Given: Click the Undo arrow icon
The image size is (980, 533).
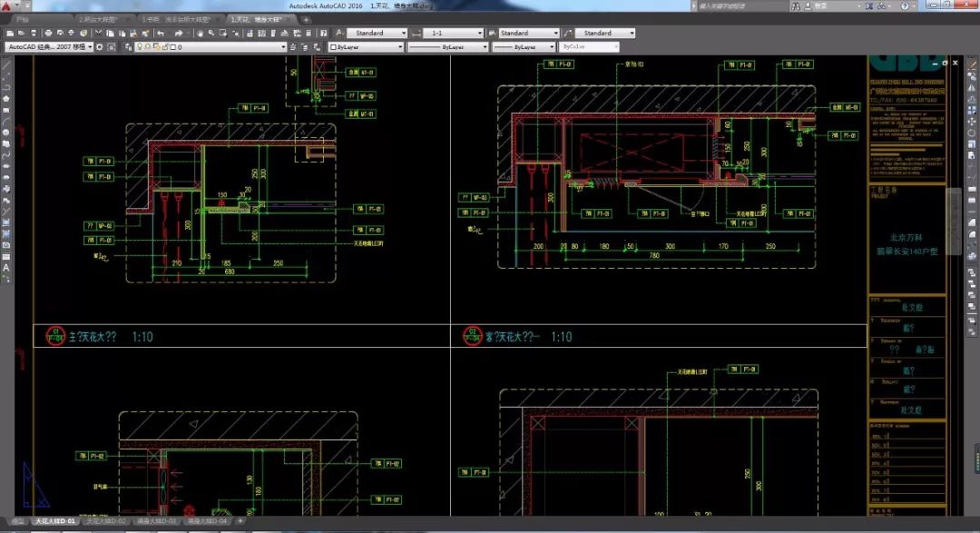Looking at the screenshot, I should (x=161, y=34).
